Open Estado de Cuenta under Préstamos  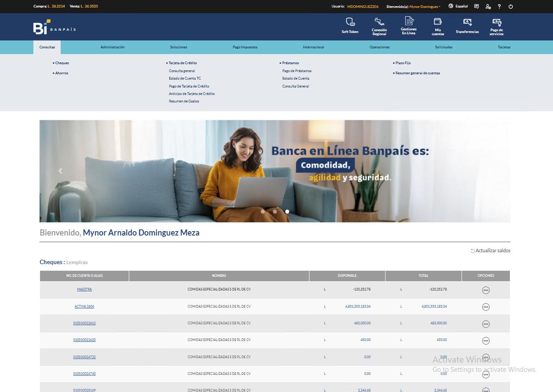click(x=296, y=78)
